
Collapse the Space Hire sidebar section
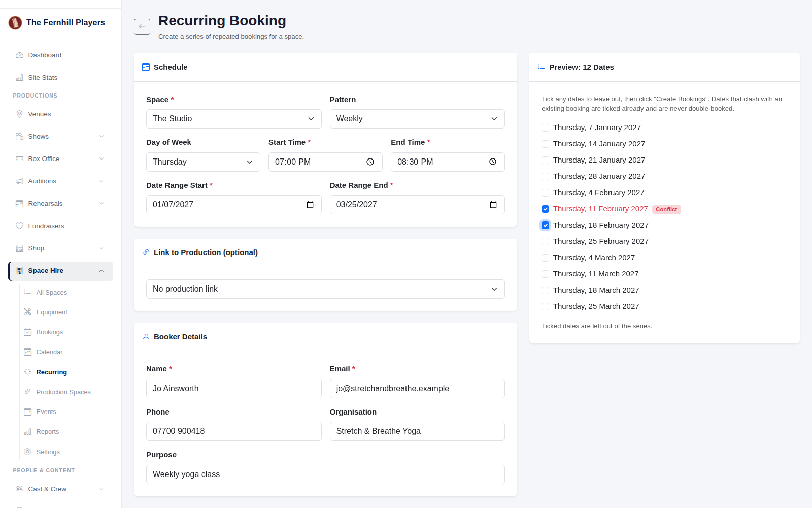click(x=61, y=271)
